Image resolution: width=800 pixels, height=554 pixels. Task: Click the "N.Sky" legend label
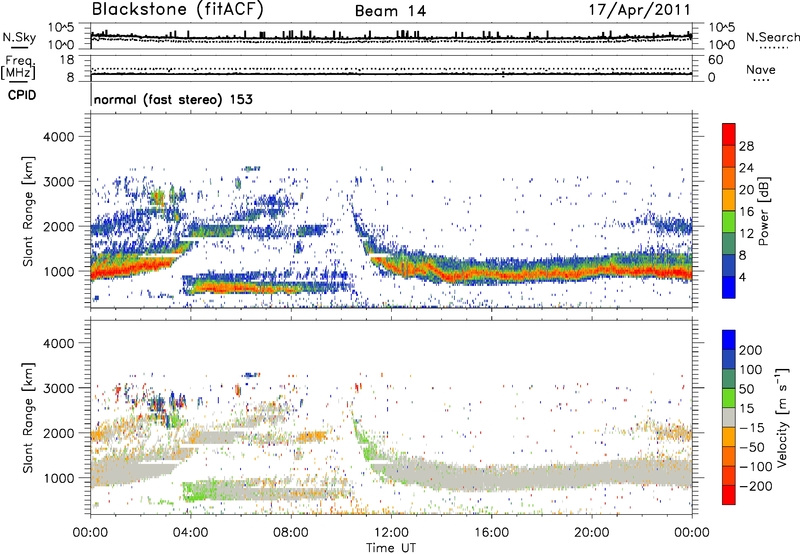19,37
